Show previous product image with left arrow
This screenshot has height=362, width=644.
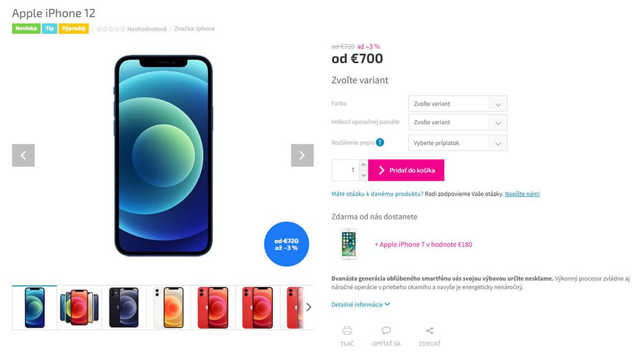[x=24, y=156]
